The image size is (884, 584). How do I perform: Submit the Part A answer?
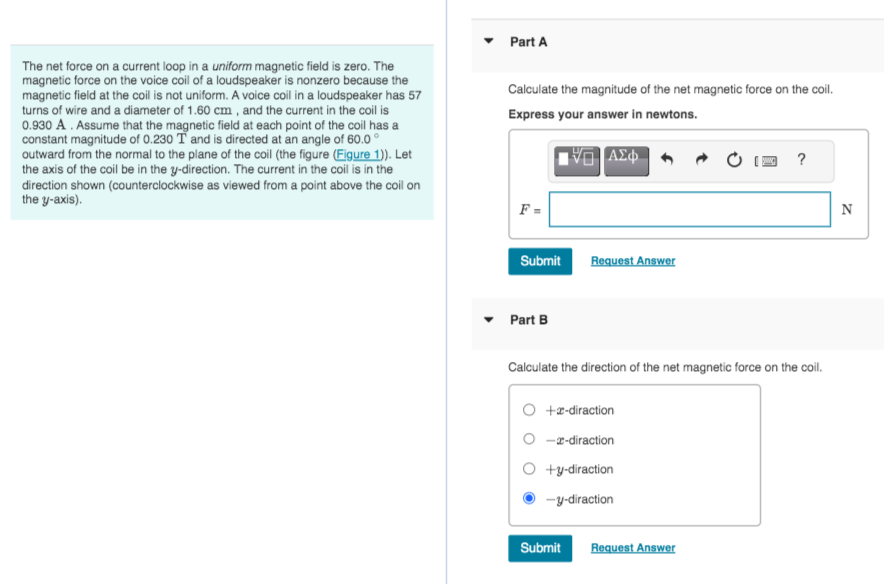pos(540,261)
